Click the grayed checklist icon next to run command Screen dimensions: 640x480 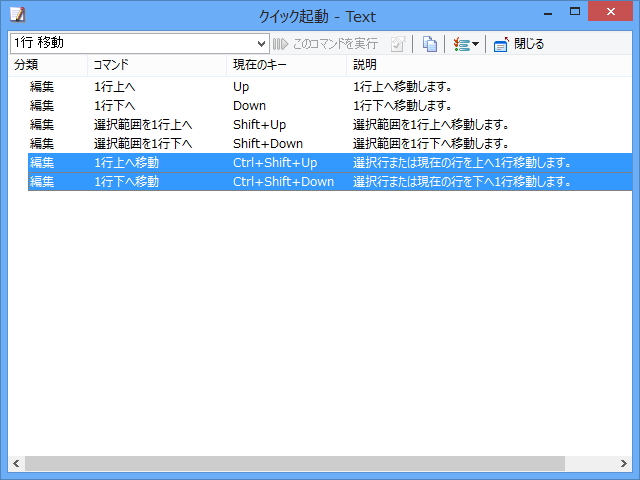click(398, 44)
